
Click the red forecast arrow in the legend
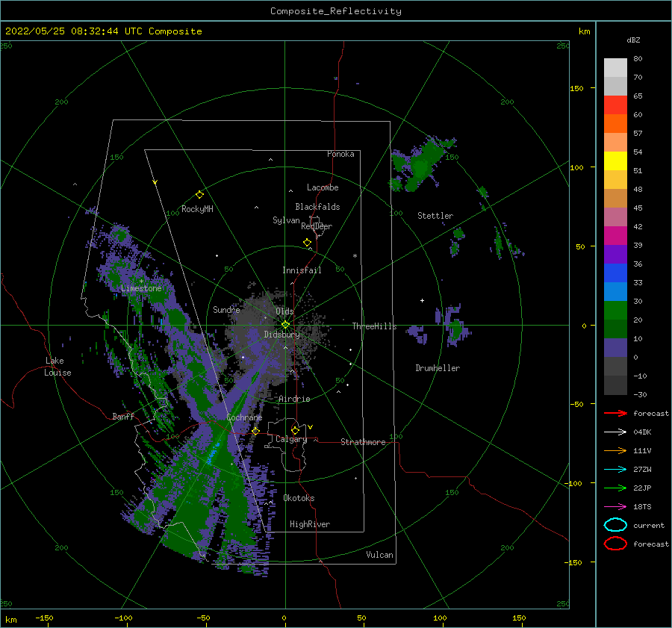[615, 413]
